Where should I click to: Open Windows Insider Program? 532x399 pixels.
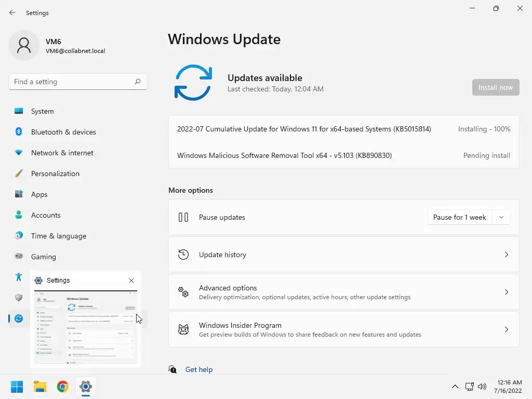point(344,329)
